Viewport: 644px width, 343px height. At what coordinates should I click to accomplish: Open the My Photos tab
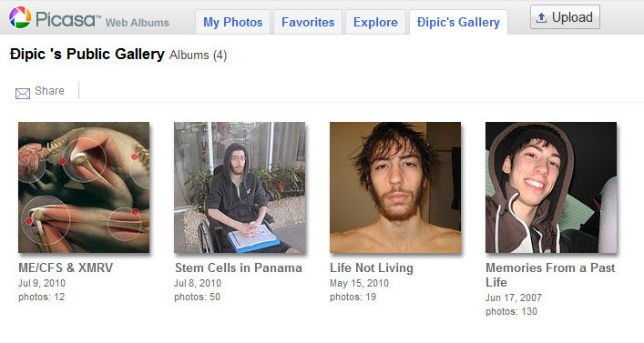[233, 22]
